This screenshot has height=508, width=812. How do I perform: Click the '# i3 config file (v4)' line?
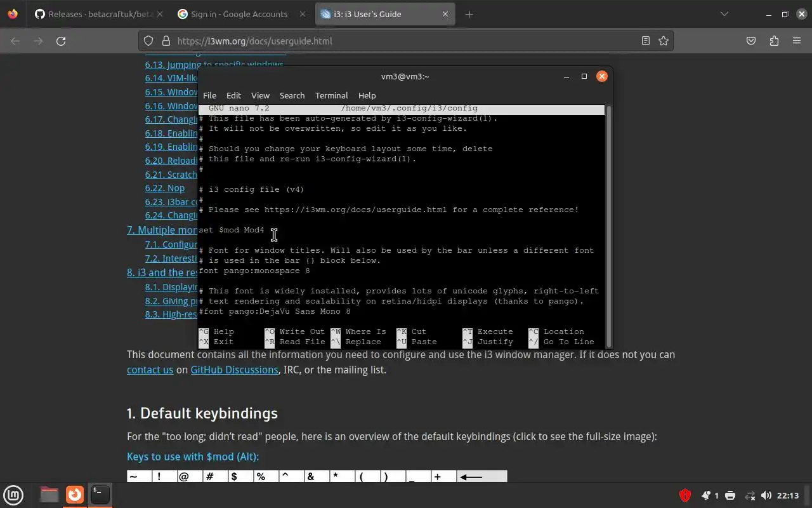click(251, 189)
